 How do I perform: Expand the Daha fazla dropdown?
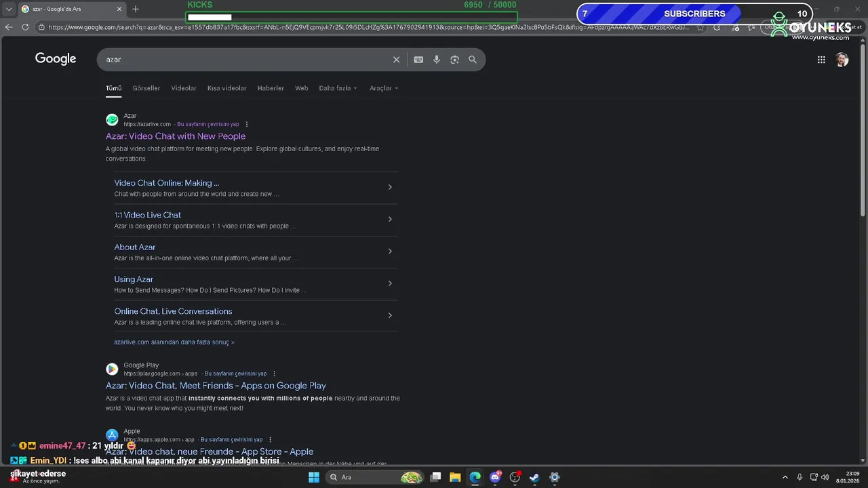(x=338, y=88)
